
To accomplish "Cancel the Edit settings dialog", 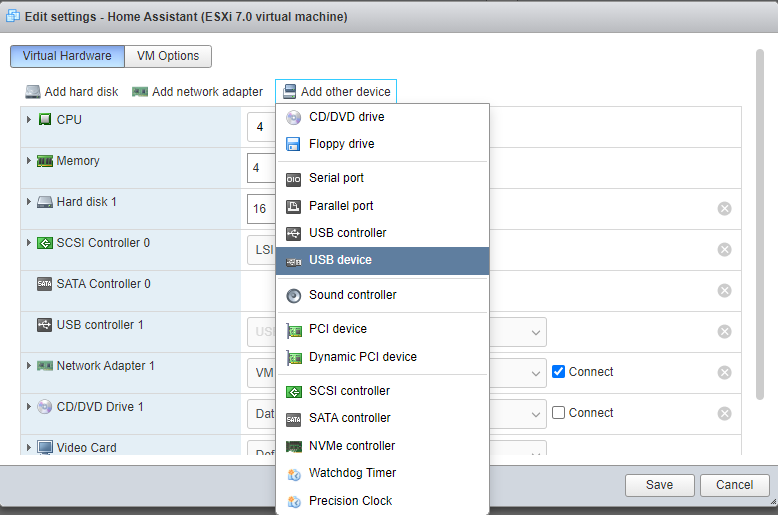I will (734, 485).
